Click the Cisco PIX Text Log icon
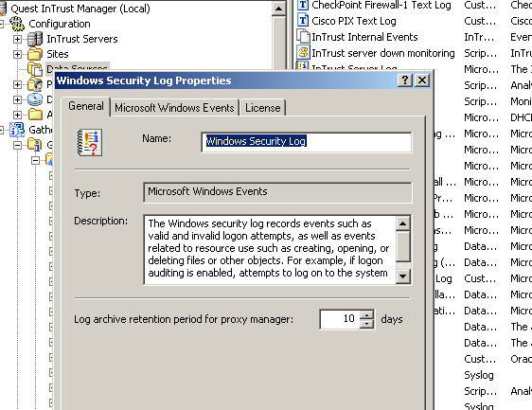 pyautogui.click(x=303, y=21)
